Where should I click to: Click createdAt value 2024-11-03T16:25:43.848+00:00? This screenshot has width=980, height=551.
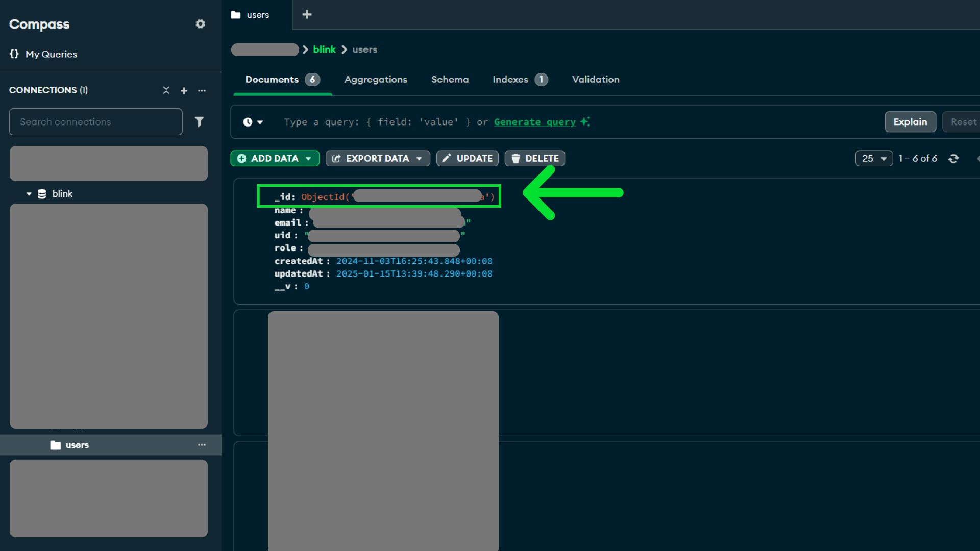click(414, 261)
